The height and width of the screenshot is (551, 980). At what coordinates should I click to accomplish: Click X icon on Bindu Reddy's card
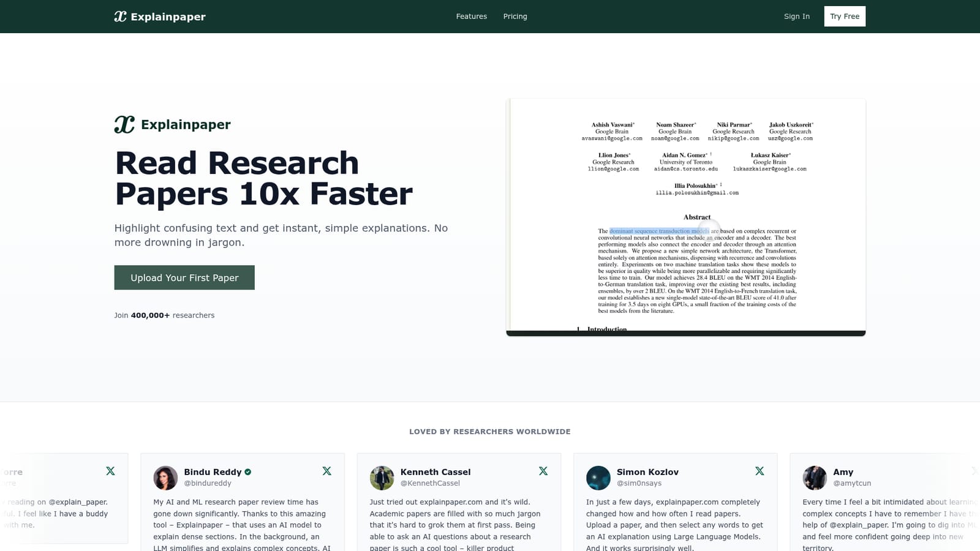point(326,471)
